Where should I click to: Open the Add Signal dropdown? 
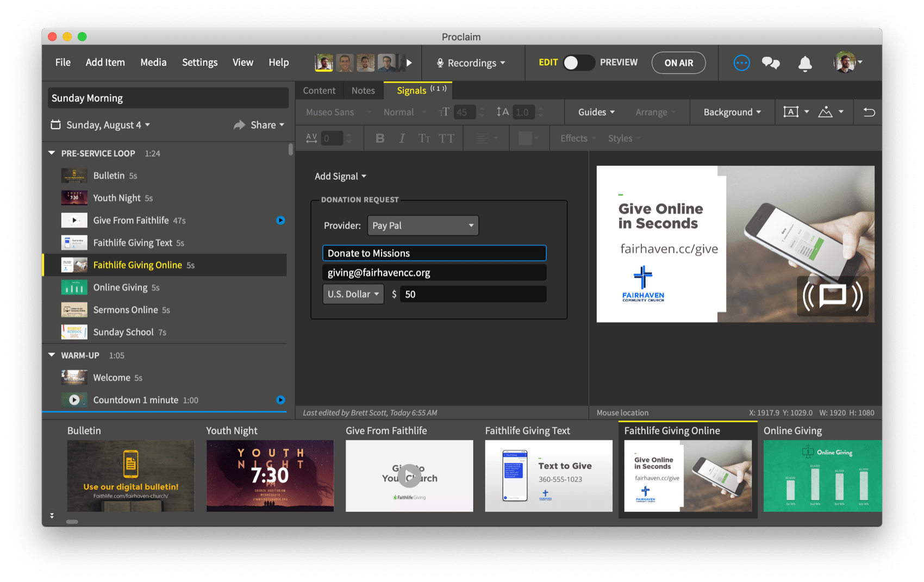pos(340,176)
